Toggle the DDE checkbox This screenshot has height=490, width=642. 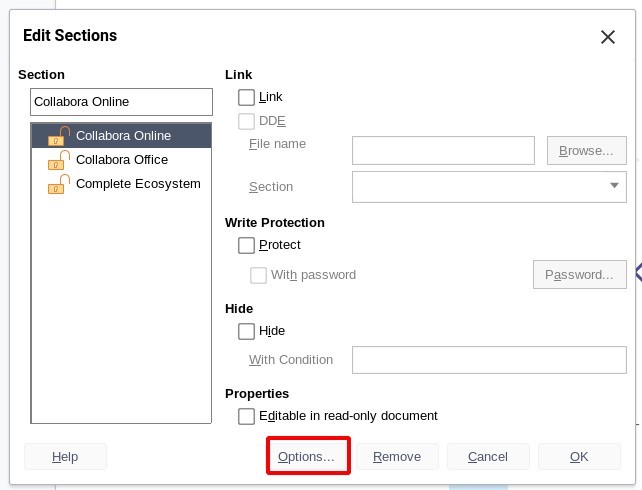click(x=246, y=121)
